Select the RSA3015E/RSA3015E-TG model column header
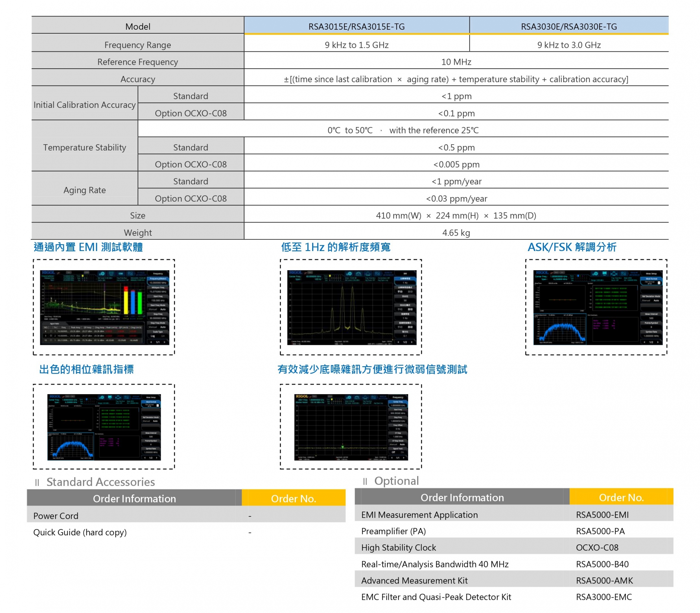The height and width of the screenshot is (613, 700). (x=356, y=27)
